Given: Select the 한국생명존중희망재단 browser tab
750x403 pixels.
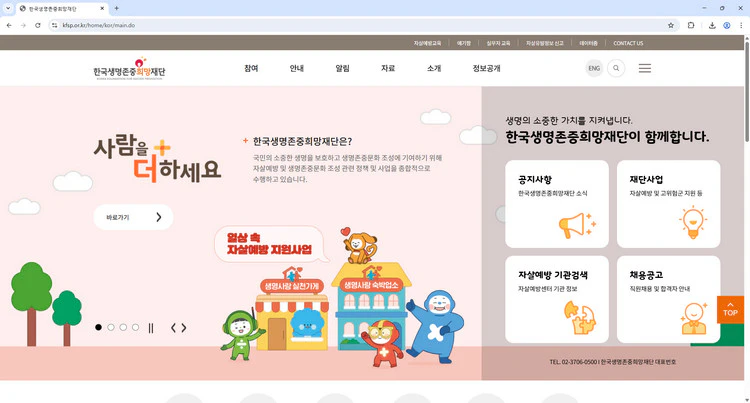Looking at the screenshot, I should pyautogui.click(x=62, y=9).
